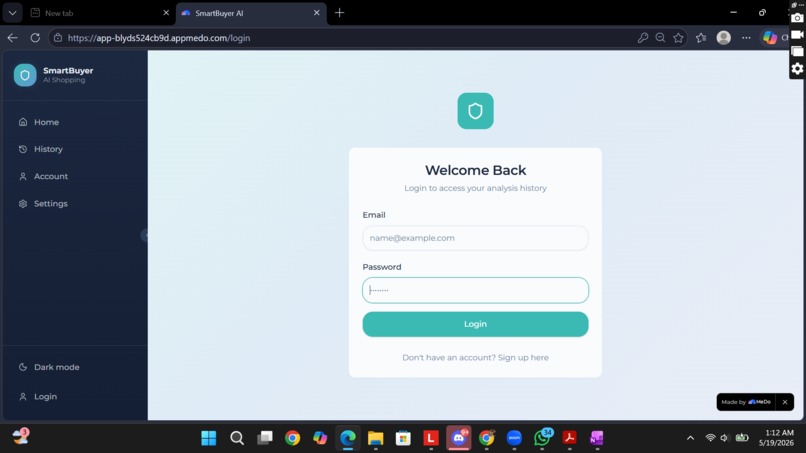The width and height of the screenshot is (806, 453).
Task: Open Copilot from the browser toolbar
Action: [x=770, y=38]
